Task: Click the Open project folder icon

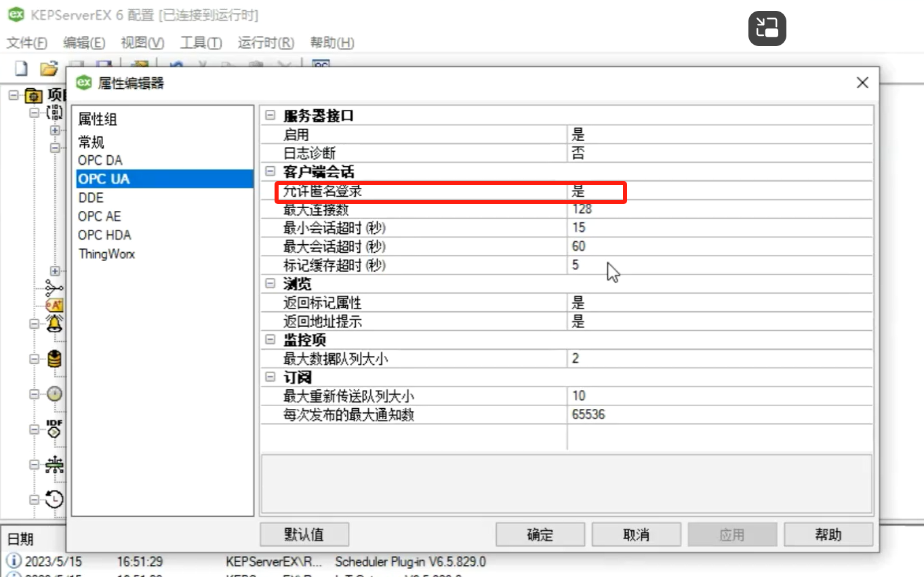Action: 48,68
